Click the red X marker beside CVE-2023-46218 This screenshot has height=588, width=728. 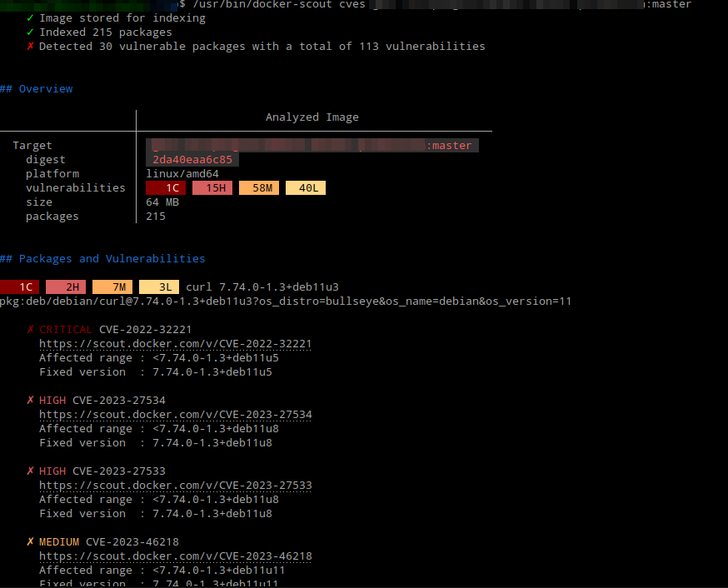click(x=30, y=541)
